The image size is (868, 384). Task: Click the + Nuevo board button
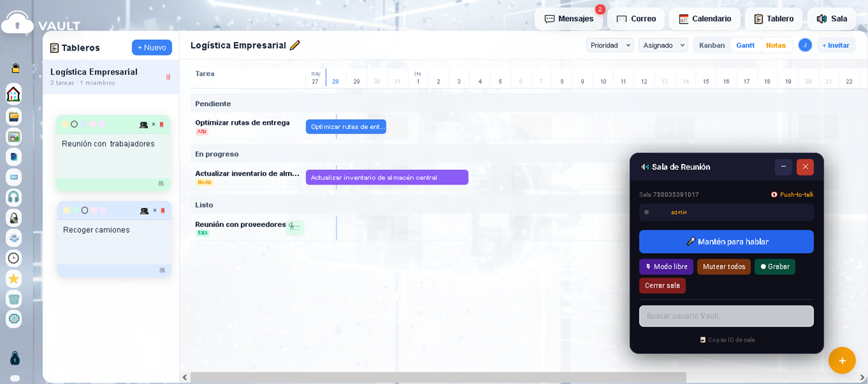[x=152, y=47]
